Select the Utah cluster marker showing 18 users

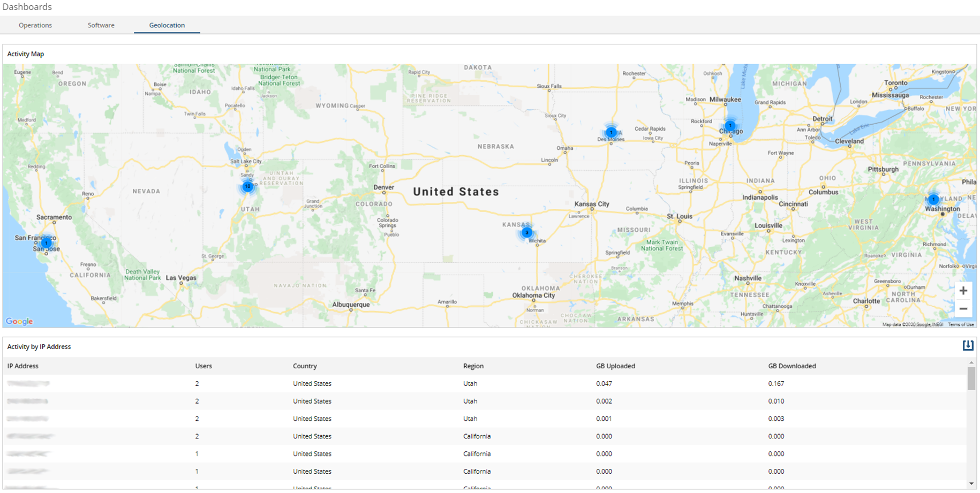point(247,186)
